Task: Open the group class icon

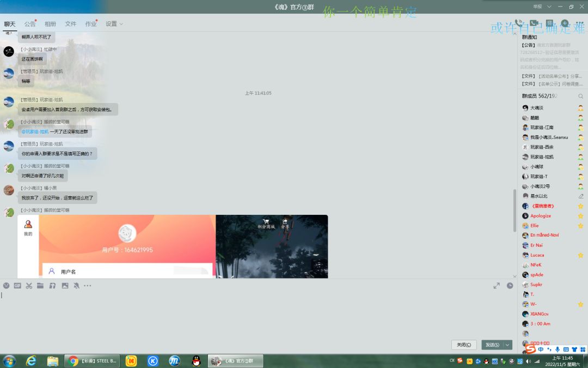Action: click(x=549, y=23)
